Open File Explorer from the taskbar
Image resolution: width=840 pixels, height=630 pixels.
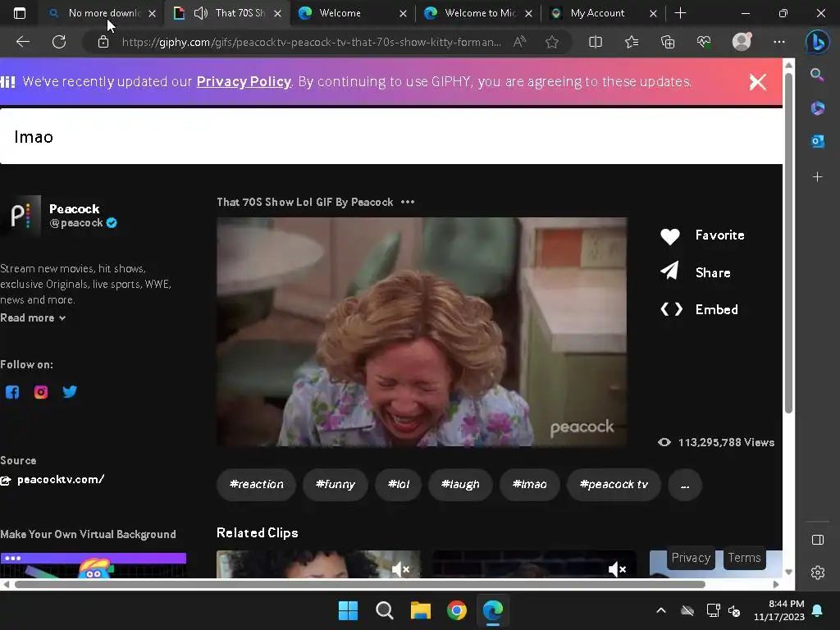[421, 610]
